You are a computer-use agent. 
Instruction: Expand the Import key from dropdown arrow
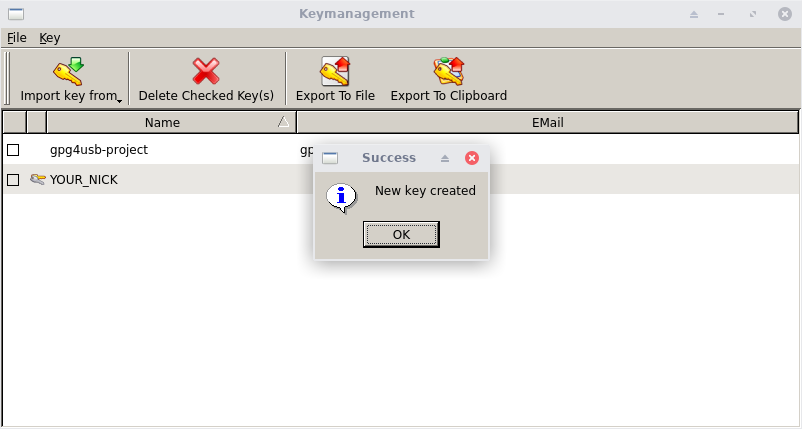click(x=120, y=101)
